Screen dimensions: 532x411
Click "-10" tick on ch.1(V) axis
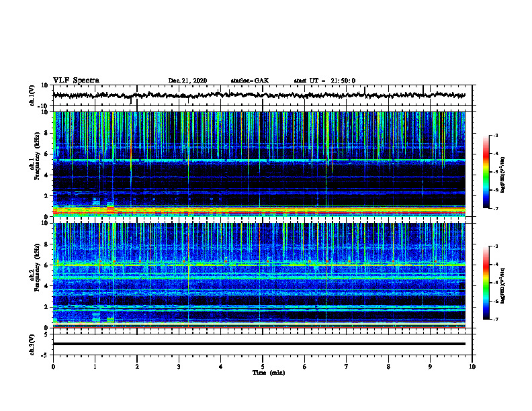click(x=44, y=106)
